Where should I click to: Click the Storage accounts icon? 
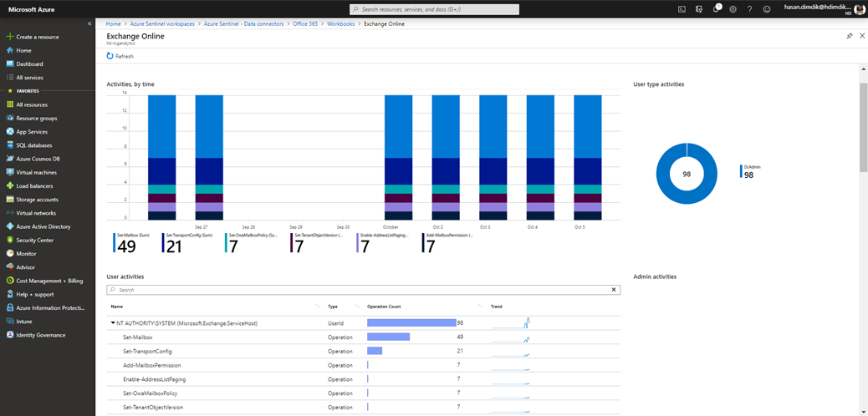coord(9,199)
